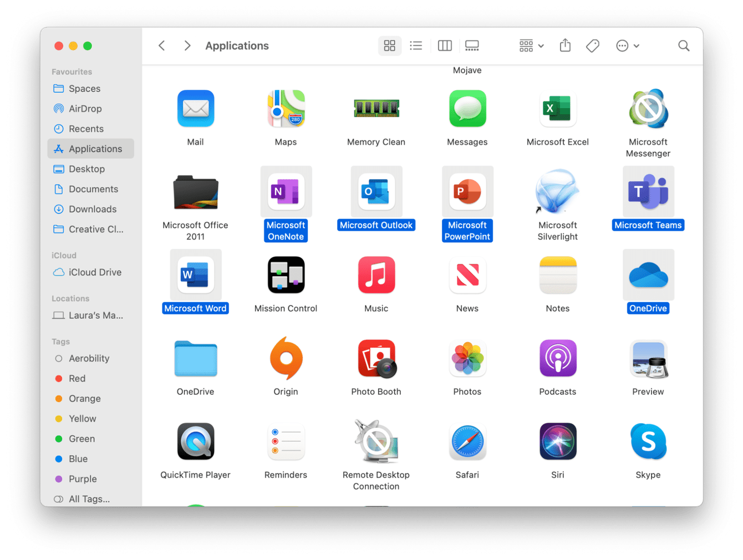This screenshot has height=560, width=743.
Task: Switch to list view
Action: pos(416,45)
